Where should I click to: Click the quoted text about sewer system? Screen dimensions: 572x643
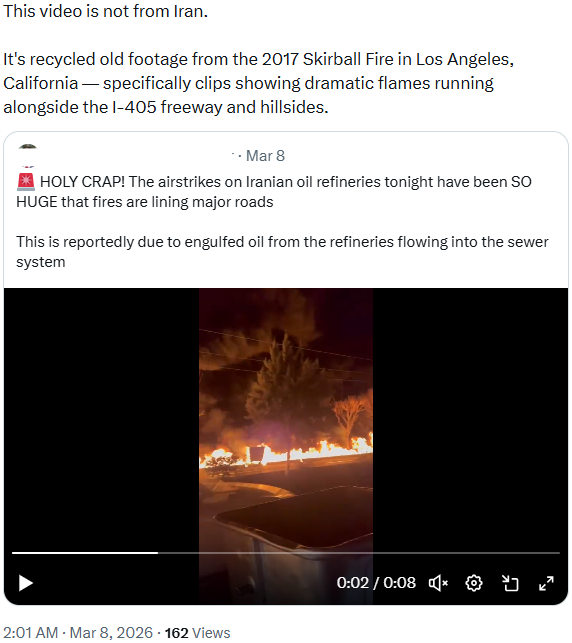click(282, 251)
